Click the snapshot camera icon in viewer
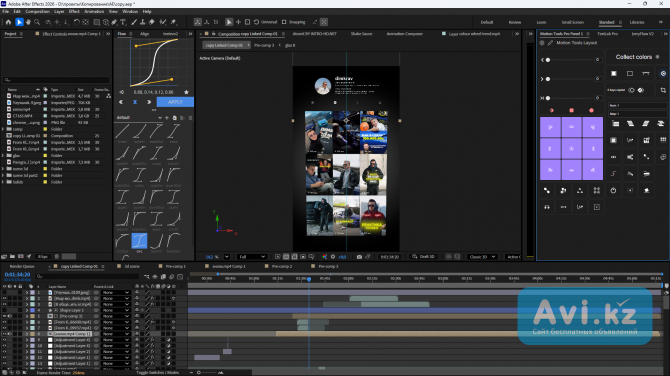The height and width of the screenshot is (376, 670). tap(359, 257)
